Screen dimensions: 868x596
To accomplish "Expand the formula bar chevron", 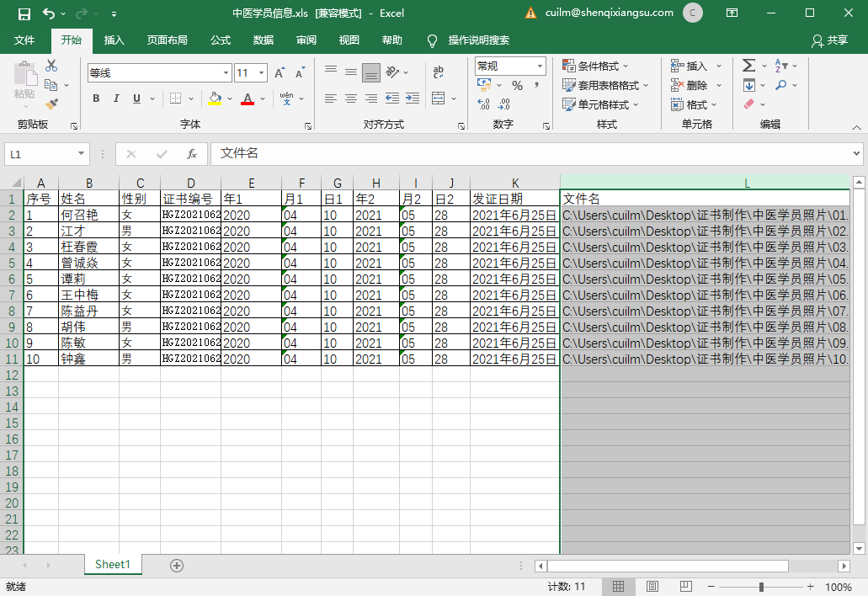I will [x=856, y=154].
